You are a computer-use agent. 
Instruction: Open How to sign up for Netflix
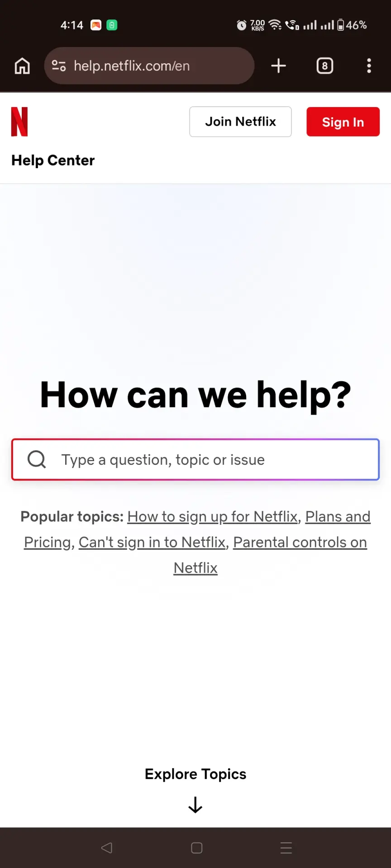pos(213,517)
